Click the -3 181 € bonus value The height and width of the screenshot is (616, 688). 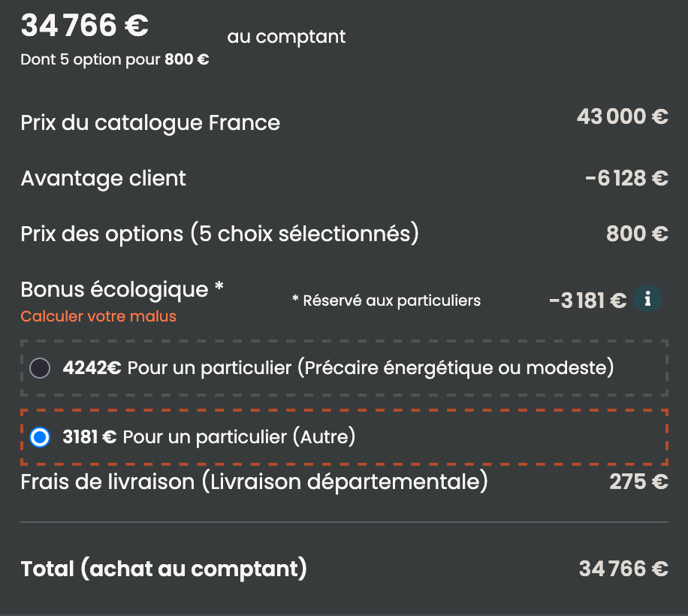[587, 300]
